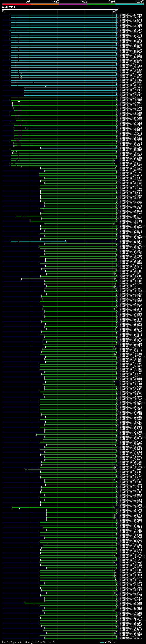Click hit label UniRef100_P46485
The image size is (146, 644).
[x=131, y=75]
